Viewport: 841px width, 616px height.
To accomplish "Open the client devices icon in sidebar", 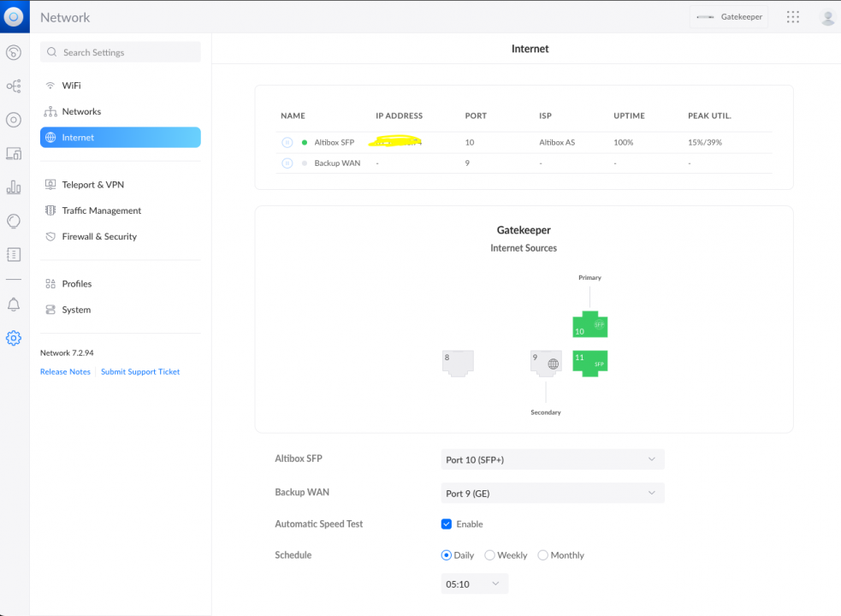I will pos(14,154).
